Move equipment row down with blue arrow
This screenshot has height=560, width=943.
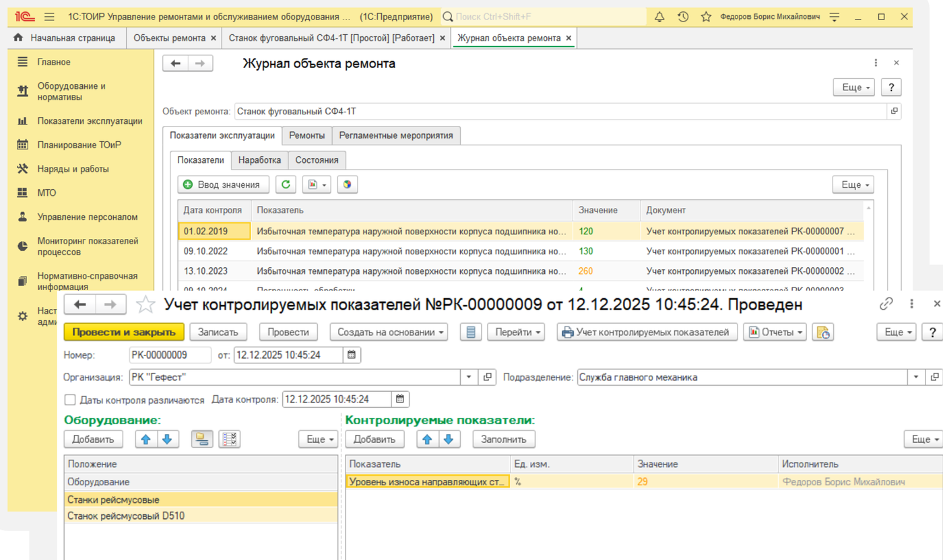tap(168, 440)
